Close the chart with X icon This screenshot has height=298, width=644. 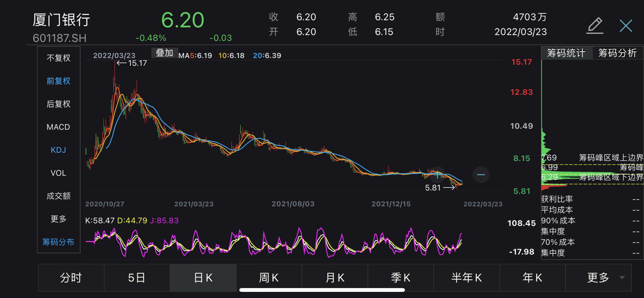point(626,26)
